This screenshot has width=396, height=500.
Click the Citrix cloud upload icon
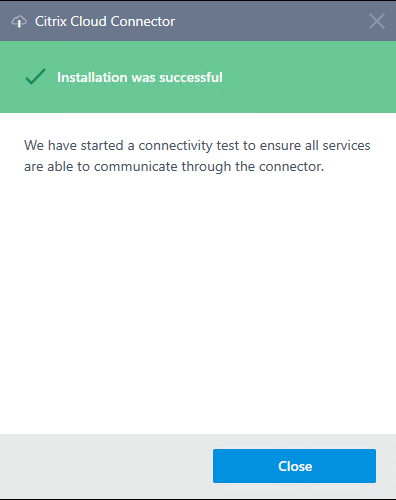[19, 22]
